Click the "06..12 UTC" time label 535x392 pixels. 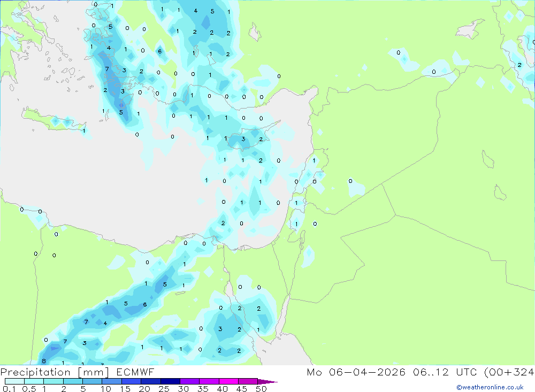(445, 372)
